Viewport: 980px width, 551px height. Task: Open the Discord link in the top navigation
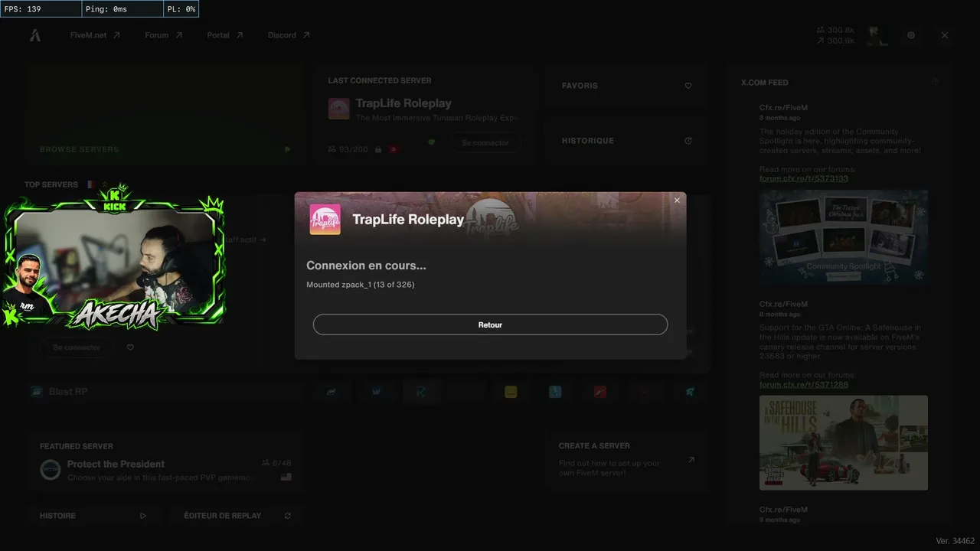point(289,35)
